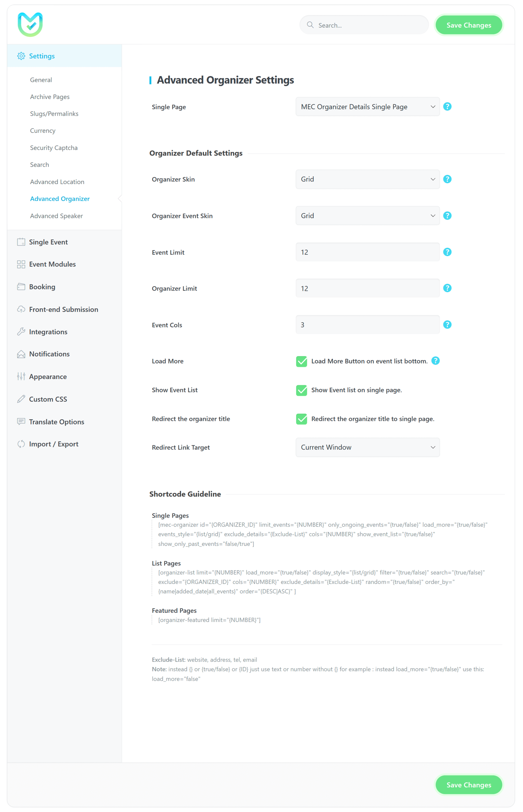Viewport: 523px width, 812px height.
Task: Go to Advanced Speaker settings
Action: tap(56, 216)
